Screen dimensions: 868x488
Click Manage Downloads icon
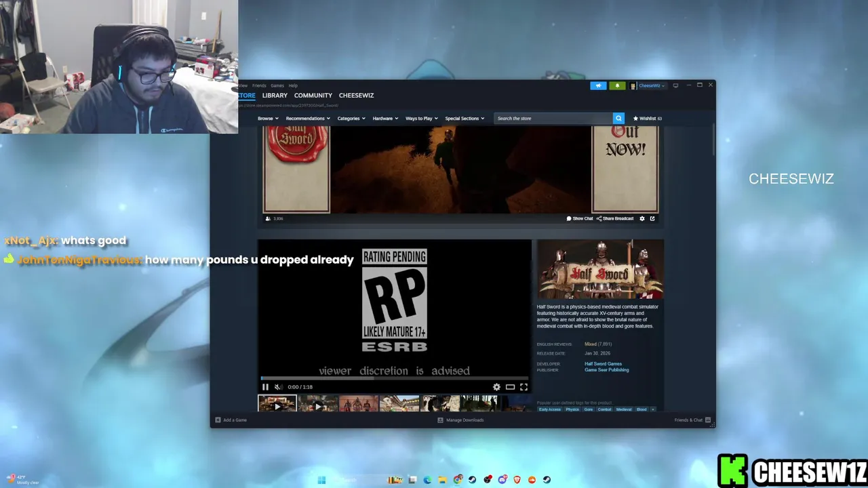pos(440,420)
